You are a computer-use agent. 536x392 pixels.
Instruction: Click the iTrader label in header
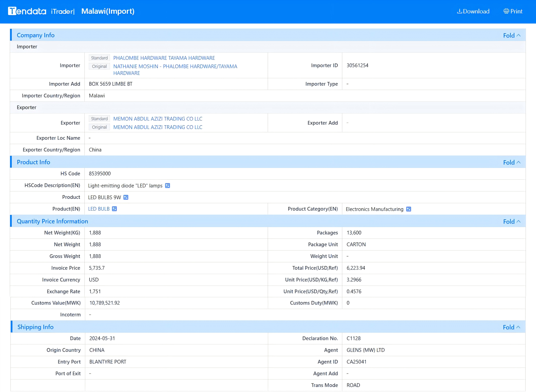[x=63, y=11]
